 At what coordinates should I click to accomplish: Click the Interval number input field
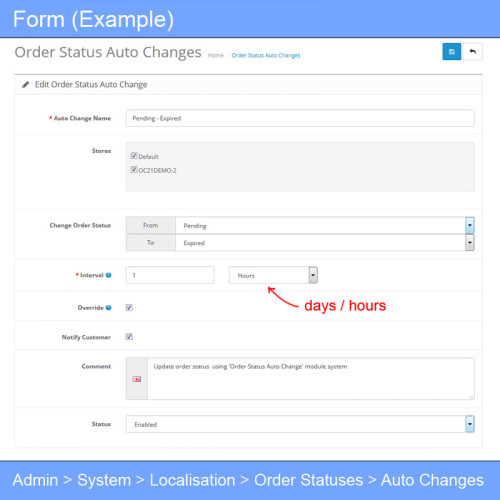pos(170,275)
